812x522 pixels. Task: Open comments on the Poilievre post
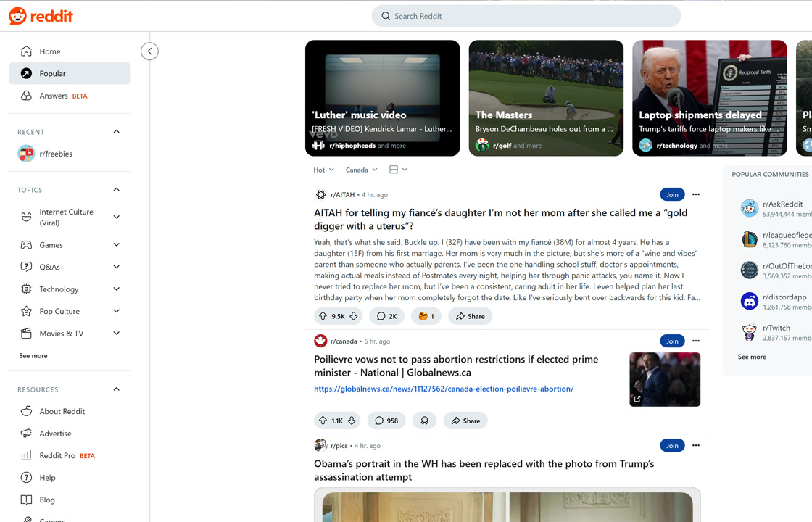pos(386,420)
